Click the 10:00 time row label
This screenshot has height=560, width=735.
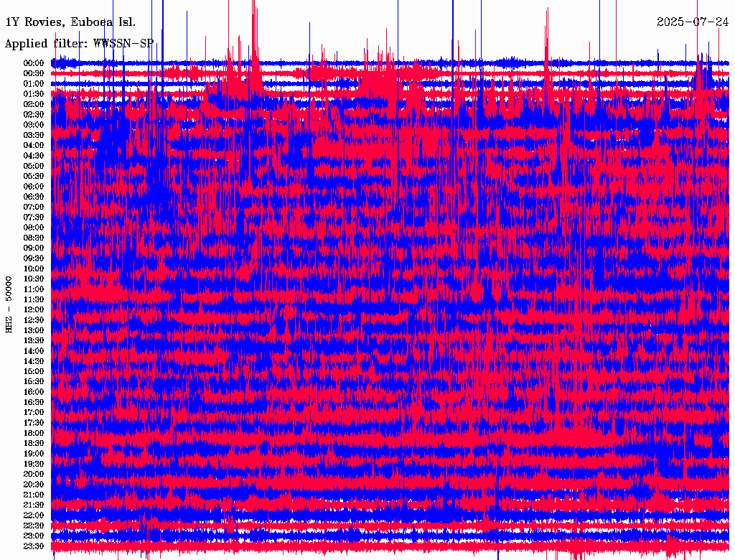coord(34,269)
